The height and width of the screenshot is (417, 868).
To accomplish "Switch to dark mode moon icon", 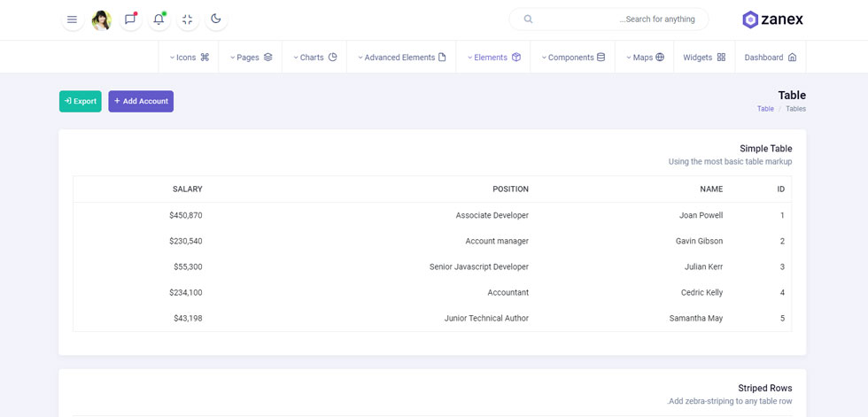I will click(x=216, y=19).
